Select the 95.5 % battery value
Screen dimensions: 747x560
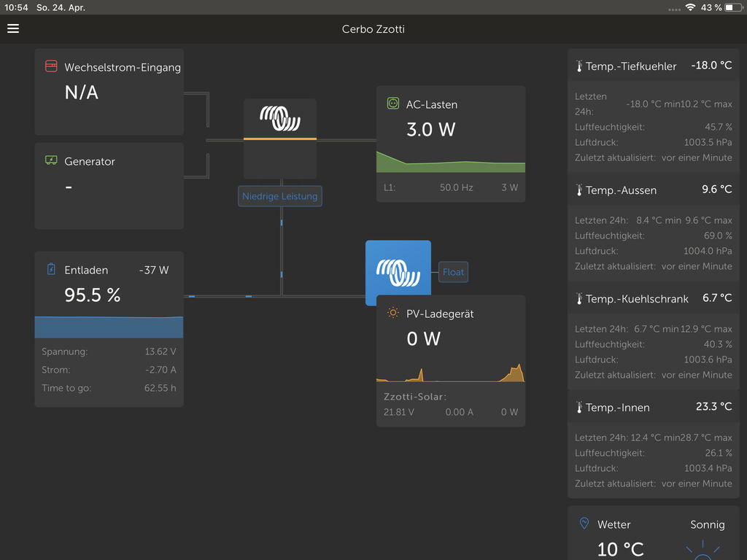[x=93, y=295]
